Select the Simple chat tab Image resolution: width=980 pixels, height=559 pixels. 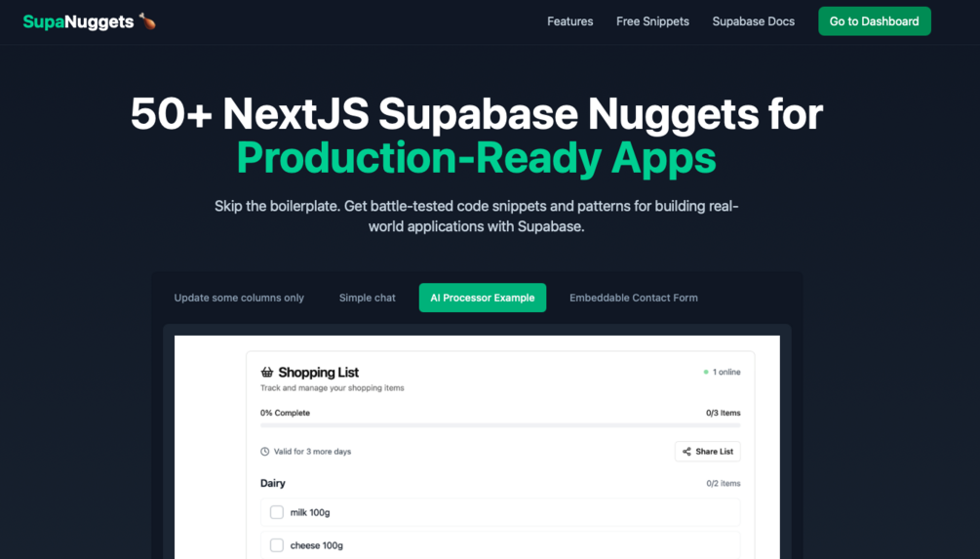coord(367,298)
